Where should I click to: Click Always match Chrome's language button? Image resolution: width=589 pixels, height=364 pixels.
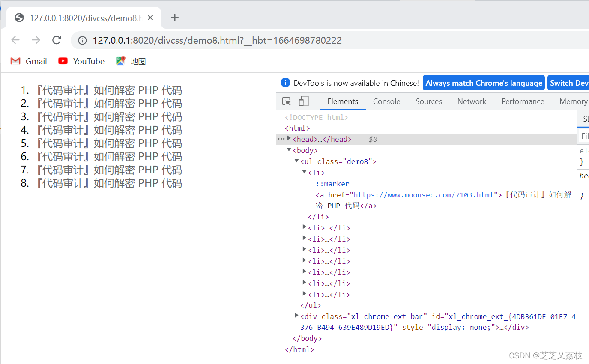point(484,83)
